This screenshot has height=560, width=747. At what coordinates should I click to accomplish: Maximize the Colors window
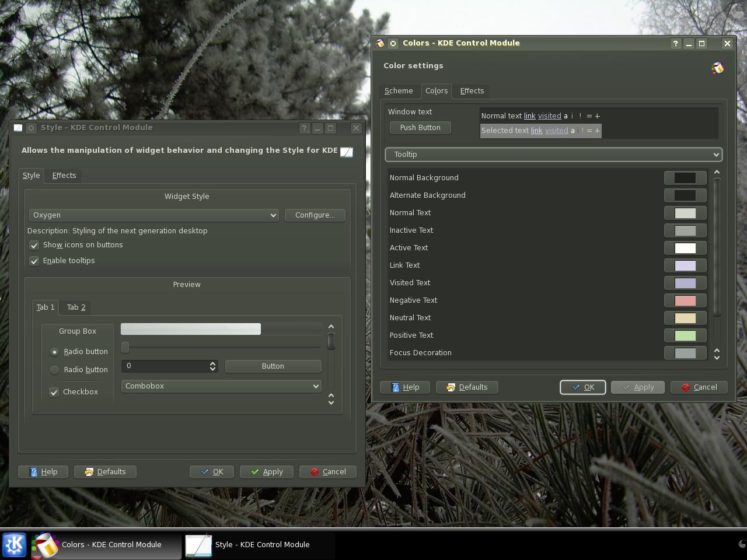702,43
